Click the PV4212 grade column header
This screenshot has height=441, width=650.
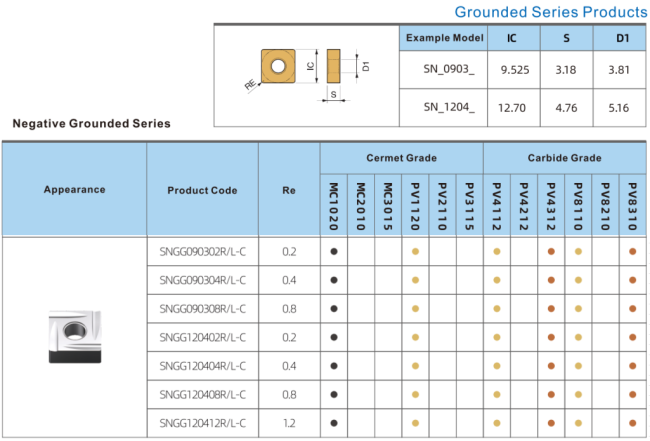click(524, 206)
